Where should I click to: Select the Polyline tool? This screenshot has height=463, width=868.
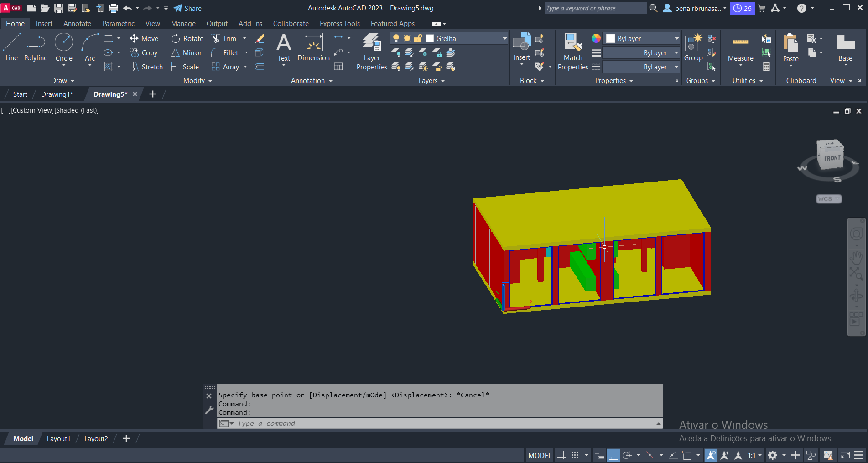pos(36,47)
